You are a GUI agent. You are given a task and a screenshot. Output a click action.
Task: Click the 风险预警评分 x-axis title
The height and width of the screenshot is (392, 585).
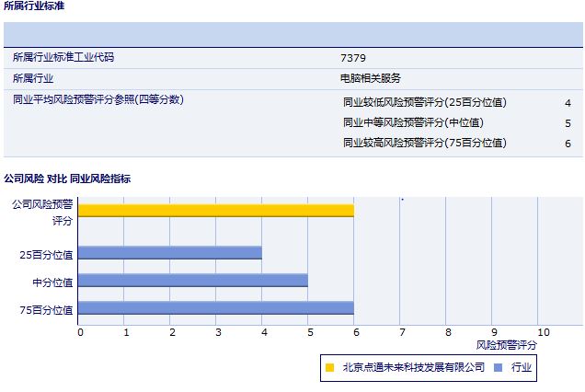click(507, 344)
